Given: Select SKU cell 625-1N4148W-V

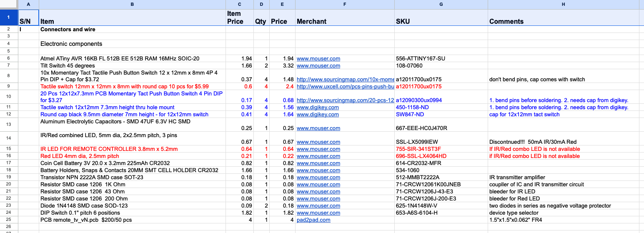Looking at the screenshot, I should coord(441,206).
